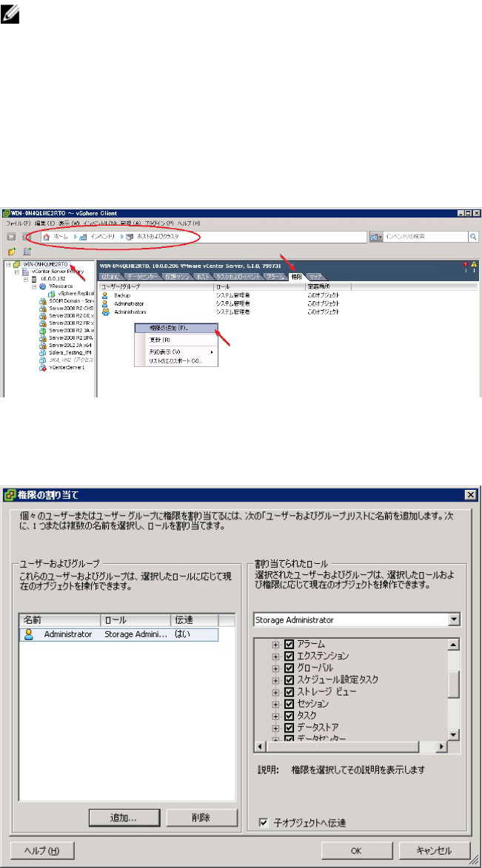482x868 pixels.
Task: Switch to the マップ tab
Action: [315, 276]
